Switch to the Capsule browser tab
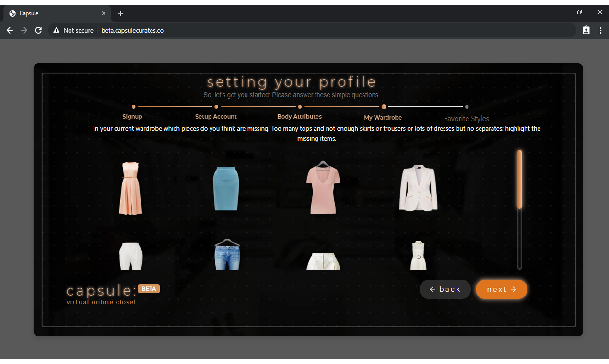Screen dimensions: 609x364 click(x=53, y=13)
